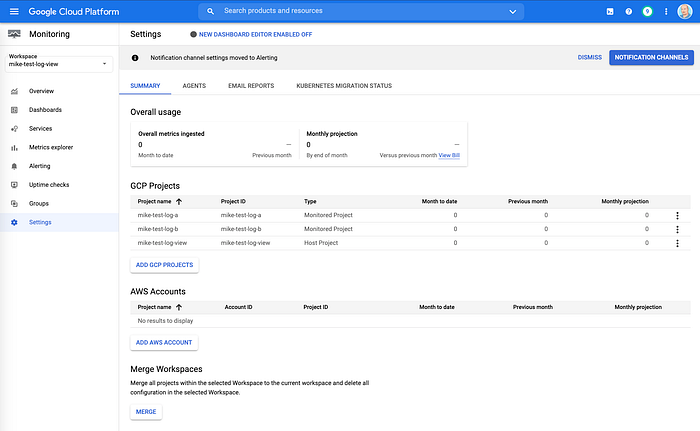Open the user account avatar

[684, 12]
